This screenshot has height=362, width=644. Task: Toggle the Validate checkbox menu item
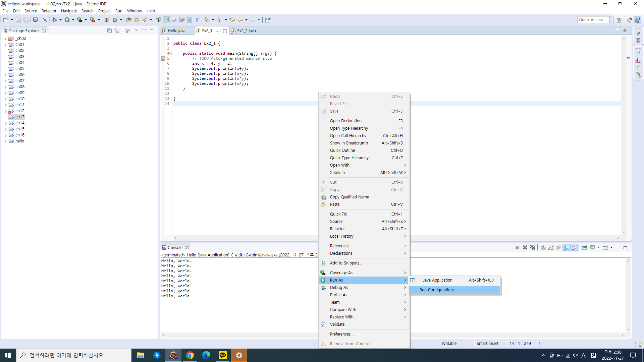click(337, 324)
